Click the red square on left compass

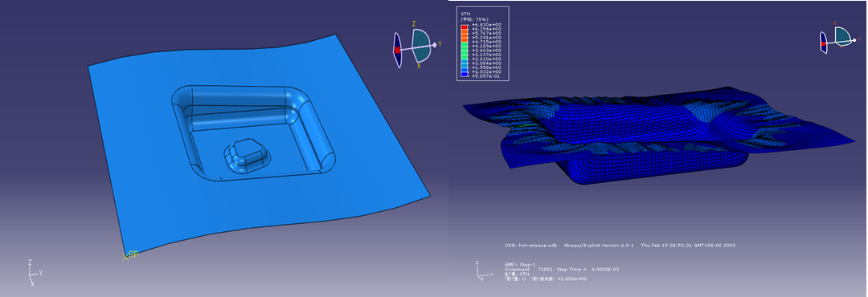398,50
